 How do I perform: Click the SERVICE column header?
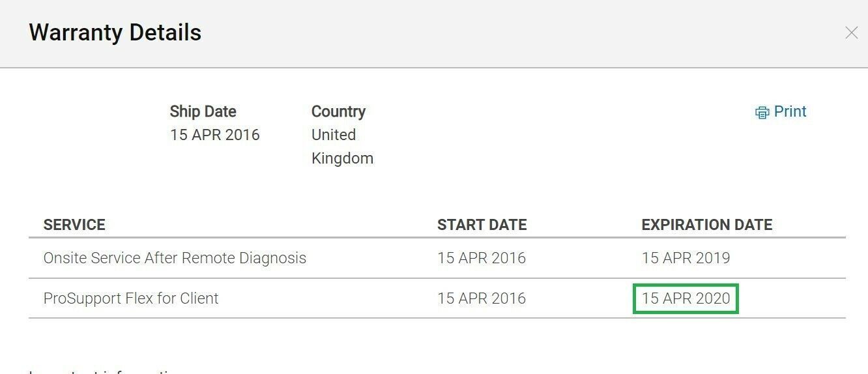[74, 225]
